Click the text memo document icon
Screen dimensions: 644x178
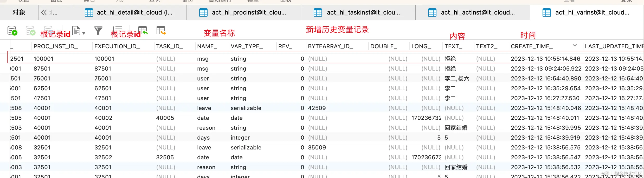pyautogui.click(x=76, y=31)
